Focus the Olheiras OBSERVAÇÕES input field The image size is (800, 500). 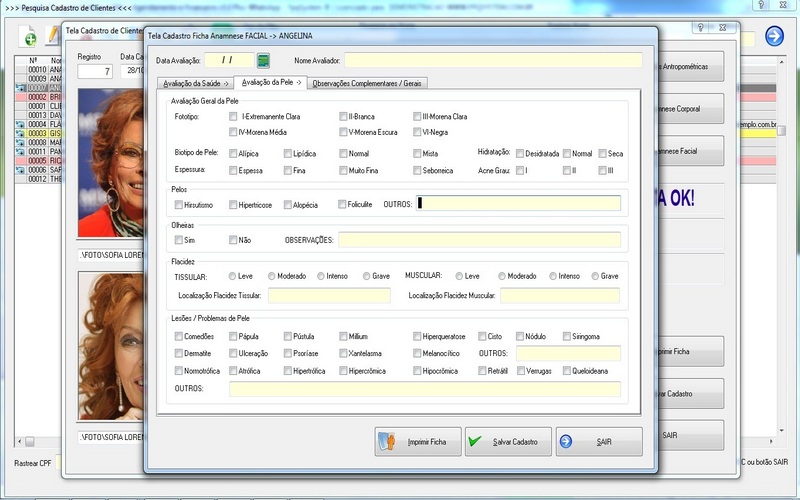pos(479,240)
